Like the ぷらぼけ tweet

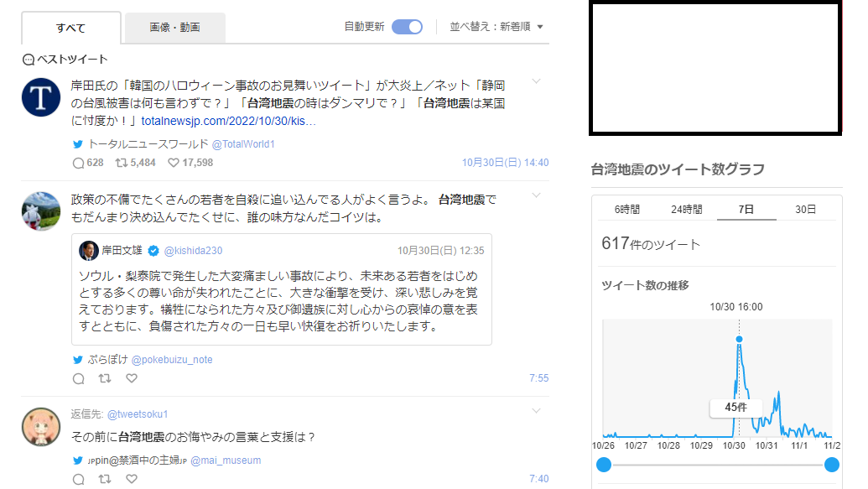tap(131, 378)
